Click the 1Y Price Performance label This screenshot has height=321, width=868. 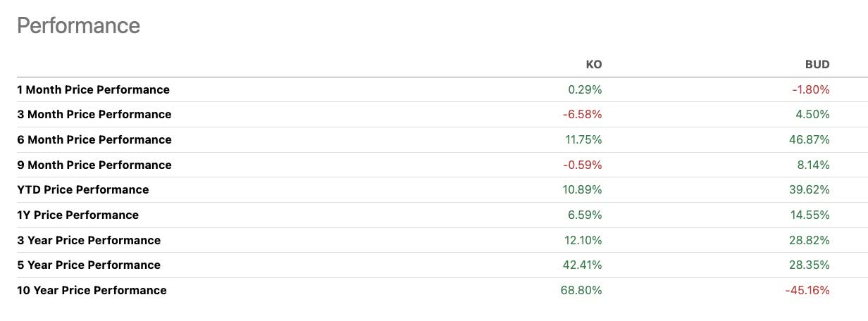tap(77, 215)
